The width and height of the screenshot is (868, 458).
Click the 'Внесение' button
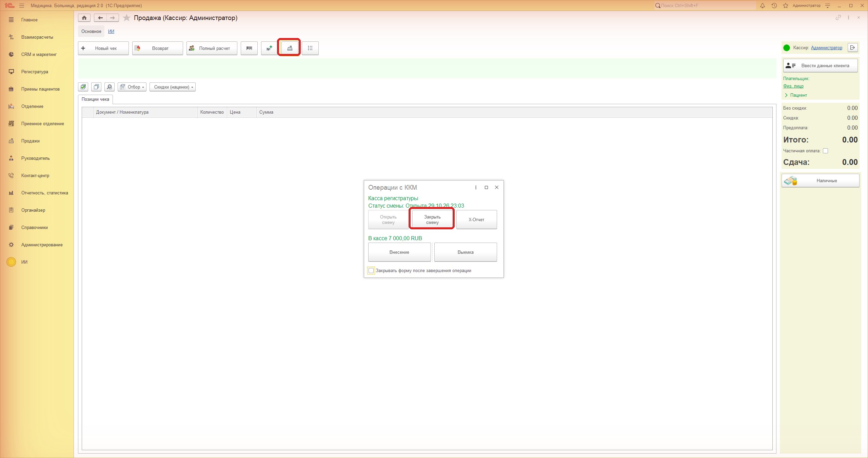coord(399,252)
